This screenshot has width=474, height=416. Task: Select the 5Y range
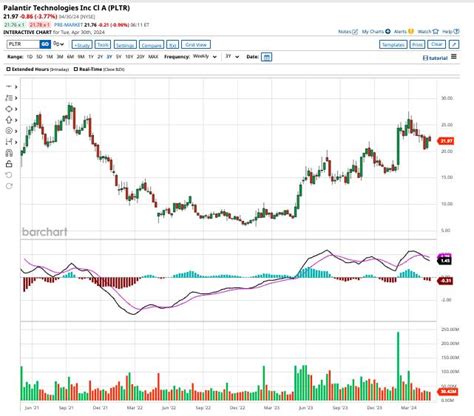point(119,57)
